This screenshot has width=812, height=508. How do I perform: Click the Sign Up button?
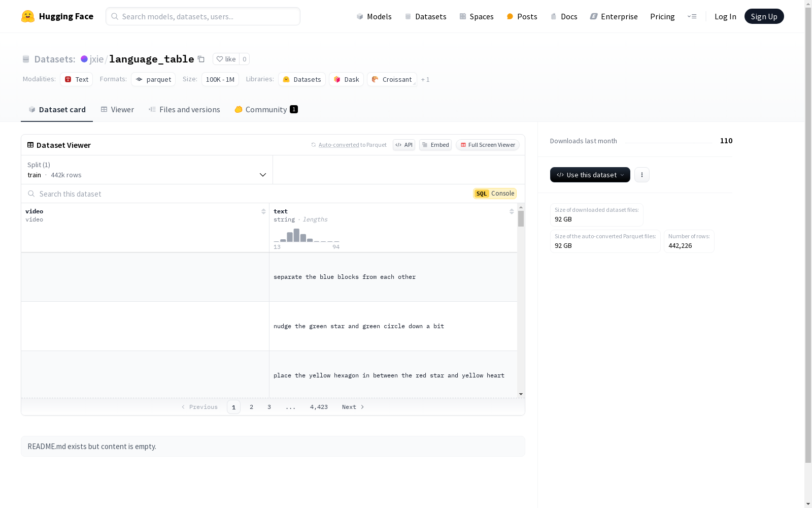(x=764, y=16)
